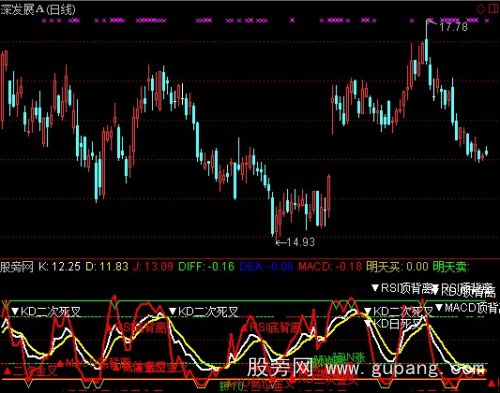Click the green 明天卖 label
Screen dimensions: 500x393
(451, 267)
